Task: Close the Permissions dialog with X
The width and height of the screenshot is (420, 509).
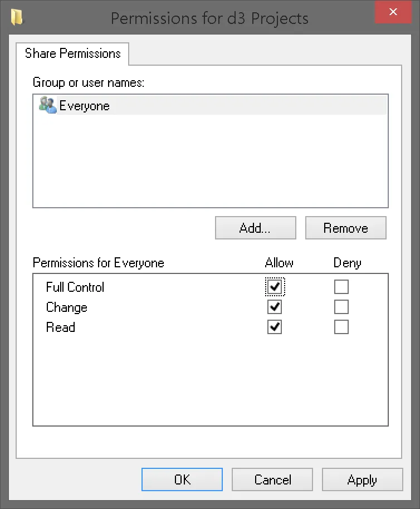Action: click(x=393, y=12)
